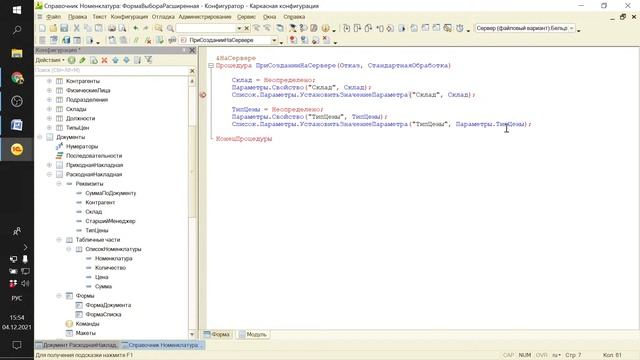Screen dimensions: 640x360
Task: Click the Print preview icon
Action: tap(122, 28)
